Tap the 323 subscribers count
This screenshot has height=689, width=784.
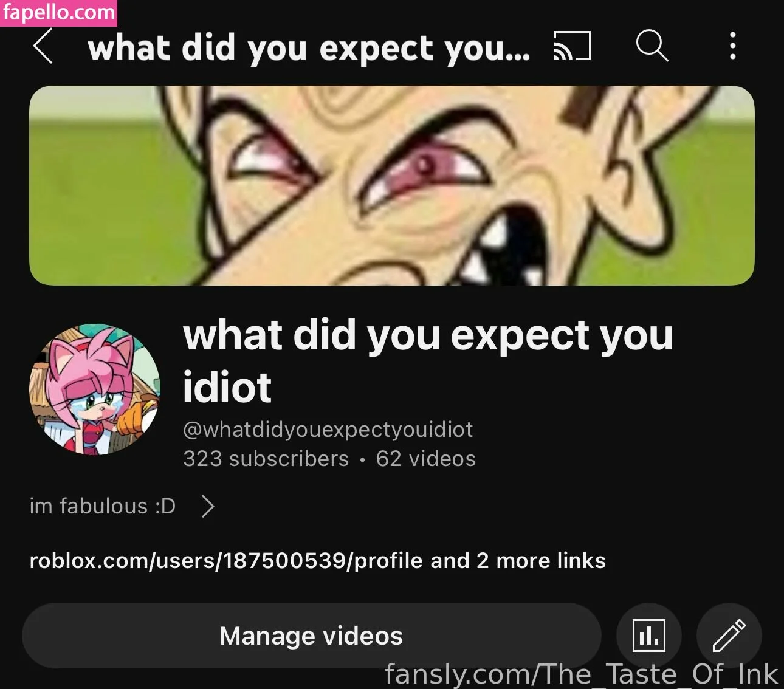point(266,458)
